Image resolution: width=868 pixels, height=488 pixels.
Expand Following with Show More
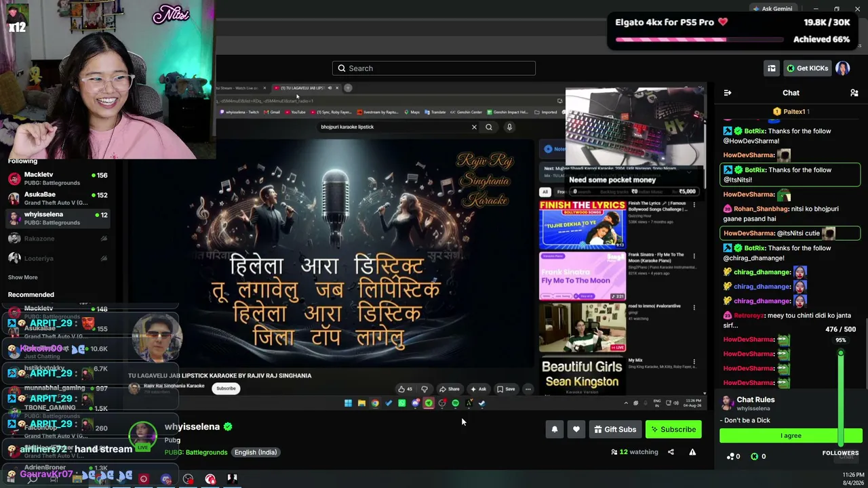(22, 277)
